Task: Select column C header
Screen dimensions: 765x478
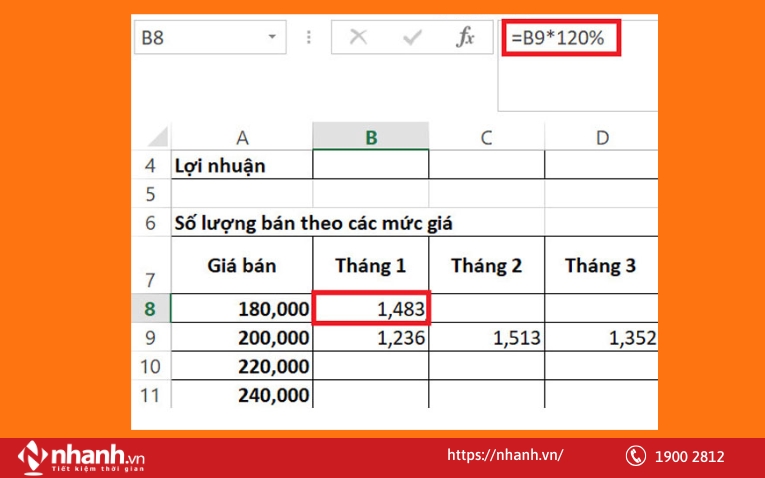Action: click(486, 138)
